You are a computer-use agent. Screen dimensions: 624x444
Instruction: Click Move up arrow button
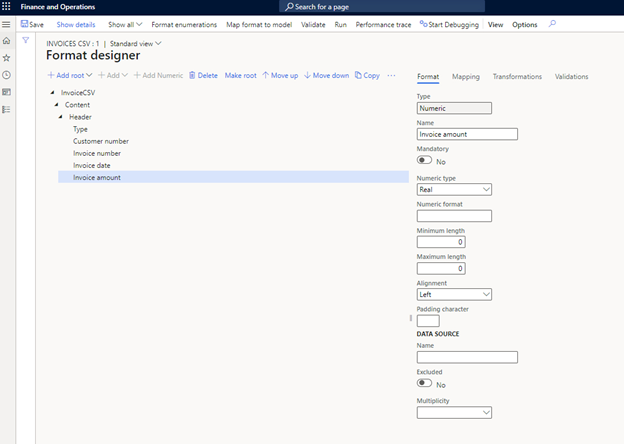pos(280,76)
